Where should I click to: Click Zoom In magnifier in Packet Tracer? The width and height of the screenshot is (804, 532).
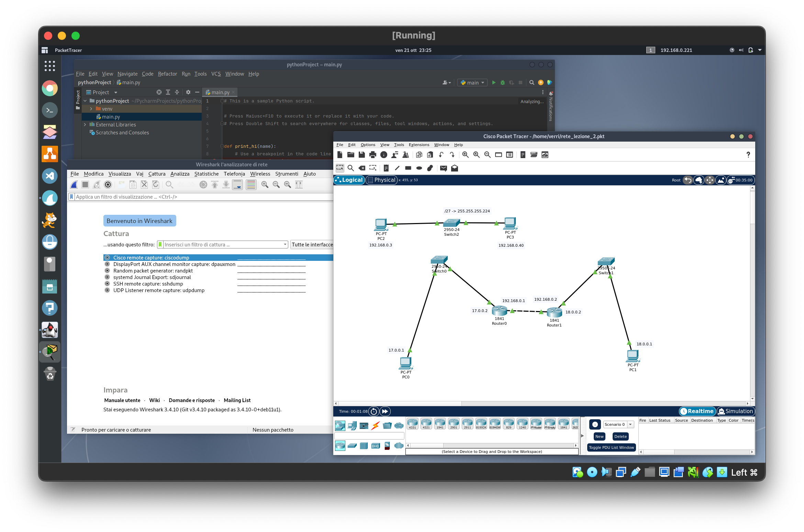click(x=466, y=155)
